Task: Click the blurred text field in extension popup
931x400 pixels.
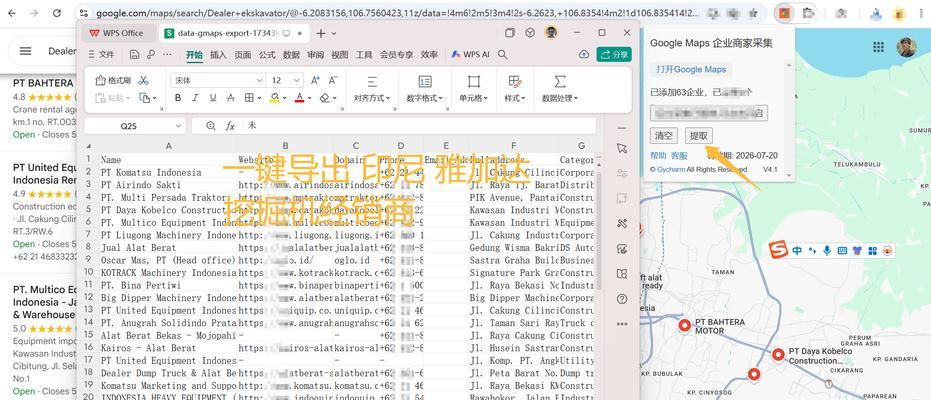Action: pyautogui.click(x=708, y=113)
